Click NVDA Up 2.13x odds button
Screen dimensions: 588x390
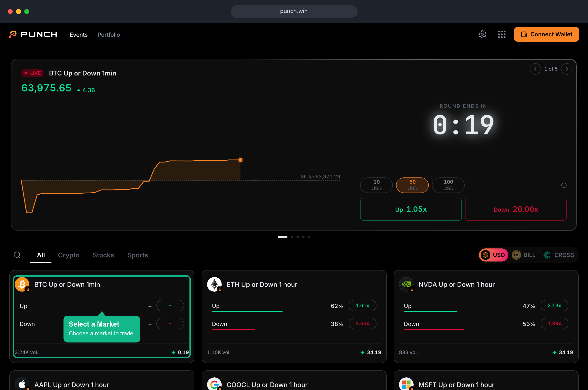554,305
